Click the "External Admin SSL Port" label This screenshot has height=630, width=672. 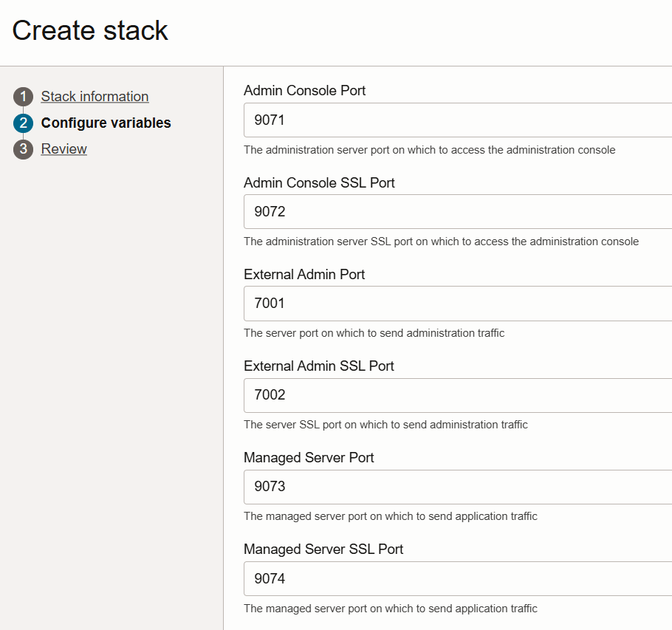click(319, 366)
